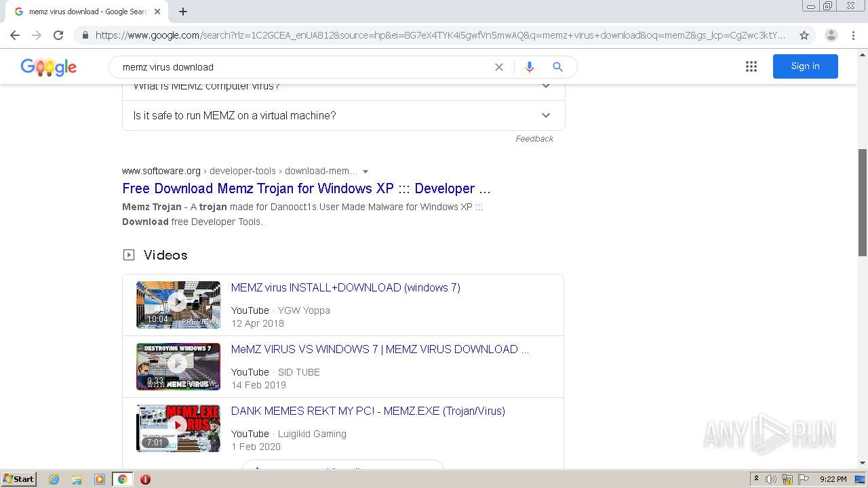Bookmark this page with the star

804,35
